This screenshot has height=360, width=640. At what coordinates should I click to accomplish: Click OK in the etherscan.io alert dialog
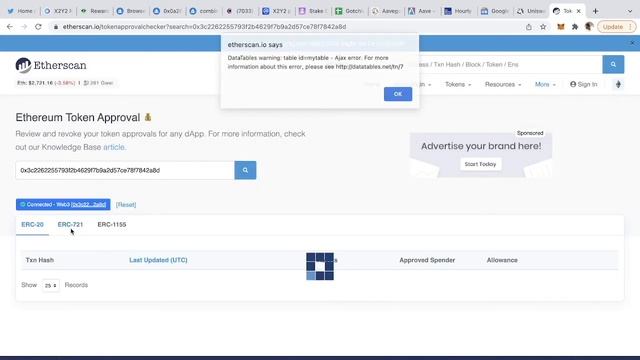398,94
